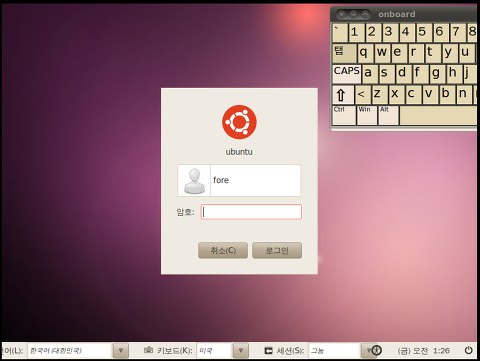Image resolution: width=480 pixels, height=361 pixels.
Task: Click the 탭 tab key on onboard
Action: coord(344,54)
